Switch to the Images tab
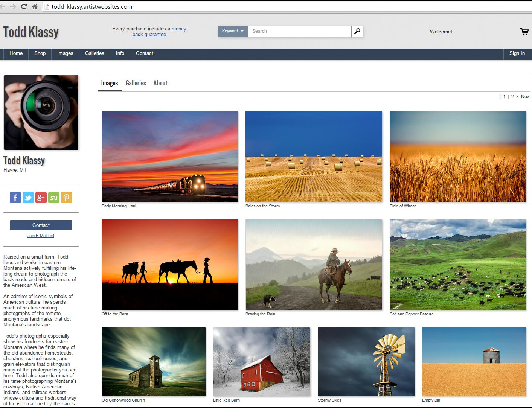 [110, 83]
